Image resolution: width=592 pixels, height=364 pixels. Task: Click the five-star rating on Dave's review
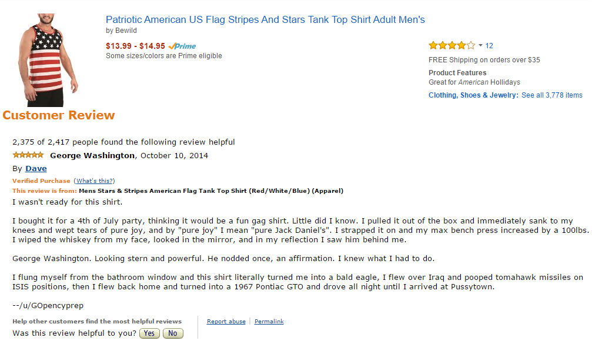[x=28, y=155]
